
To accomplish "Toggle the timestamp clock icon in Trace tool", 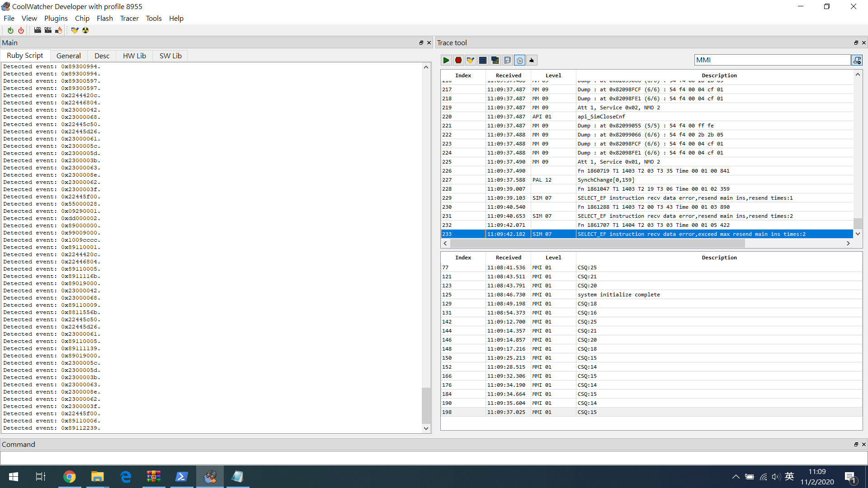I will 519,60.
